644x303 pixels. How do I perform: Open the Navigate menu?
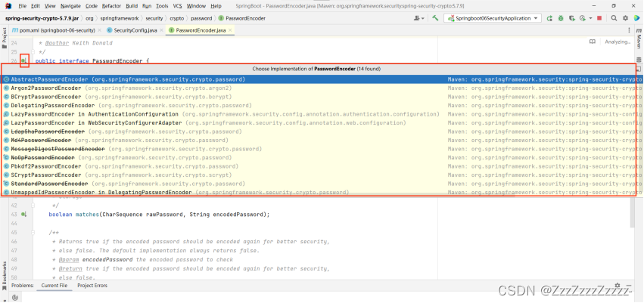pyautogui.click(x=70, y=6)
